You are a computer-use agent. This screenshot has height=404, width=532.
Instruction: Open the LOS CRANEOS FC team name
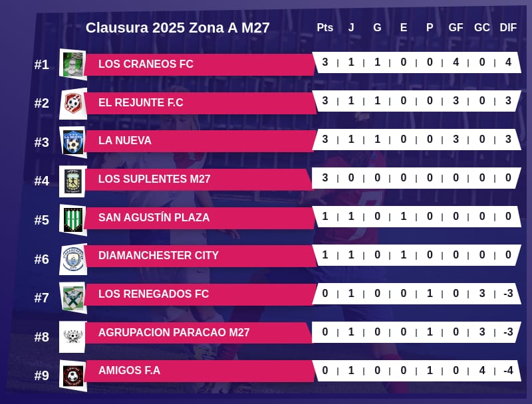click(x=146, y=64)
